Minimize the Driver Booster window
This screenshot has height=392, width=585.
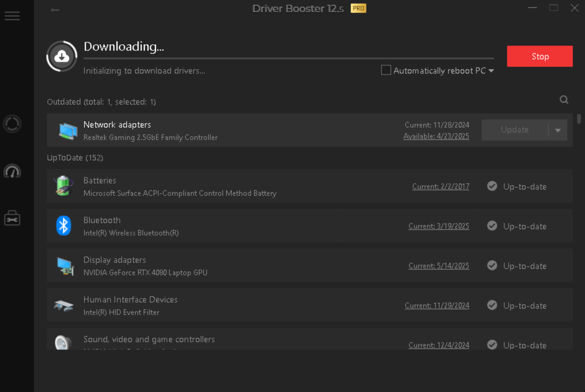pos(532,8)
